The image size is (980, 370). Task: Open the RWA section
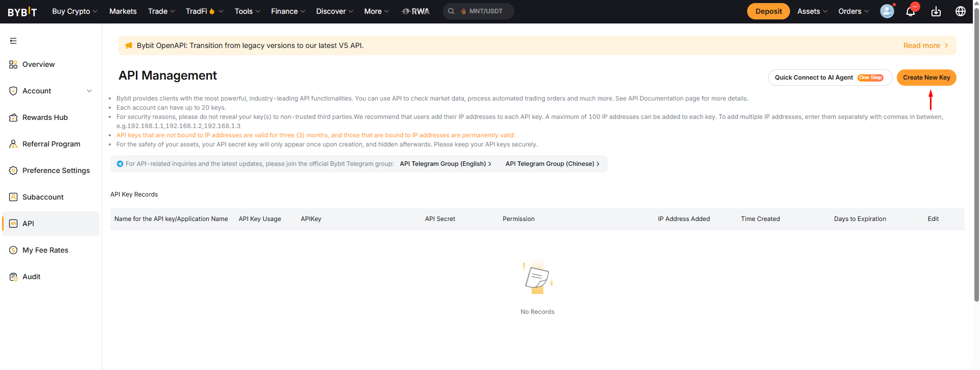tap(416, 11)
